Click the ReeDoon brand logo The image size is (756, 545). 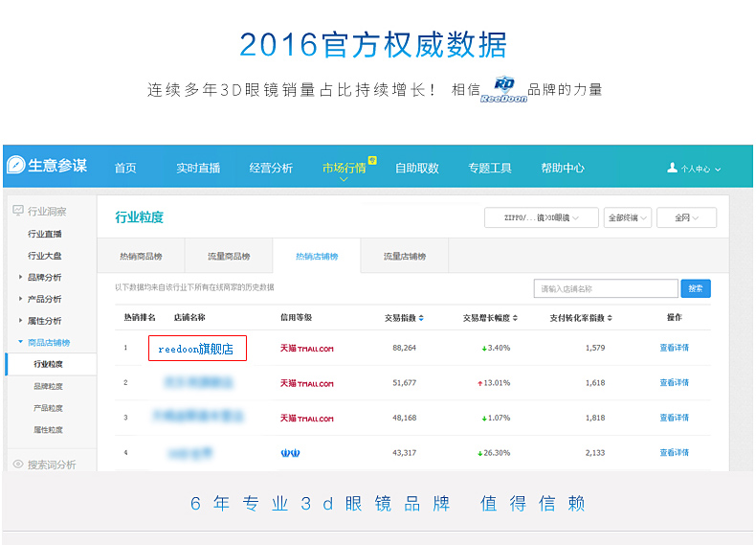point(503,89)
